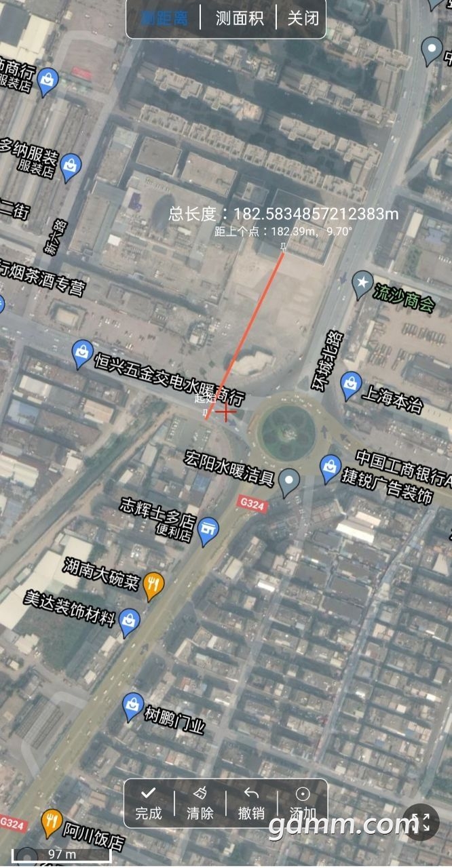The height and width of the screenshot is (868, 452).
Task: Tap 阿川饭店 restaurant marker
Action: pyautogui.click(x=52, y=823)
